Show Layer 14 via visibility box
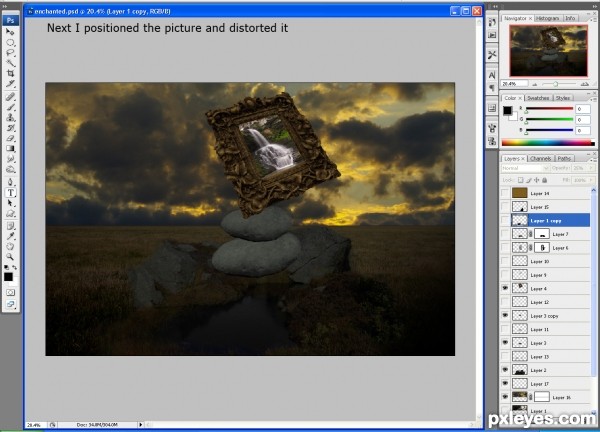The height and width of the screenshot is (432, 600). click(505, 193)
